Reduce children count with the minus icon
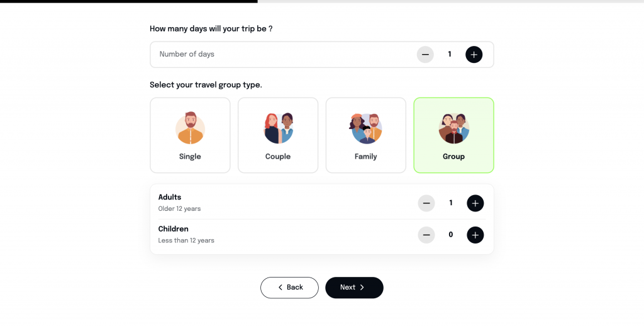Screen dimensions: 644x326 [426, 235]
